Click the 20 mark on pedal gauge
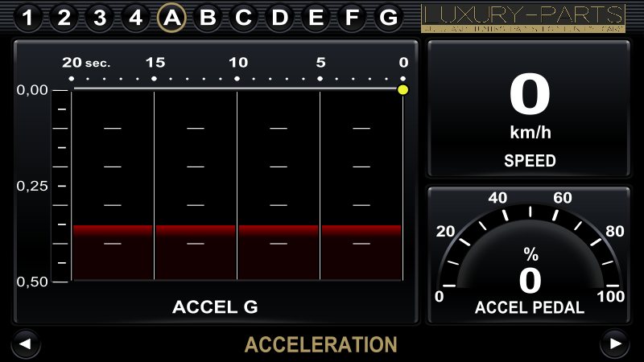Viewport: 644px width, 362px height. [445, 232]
